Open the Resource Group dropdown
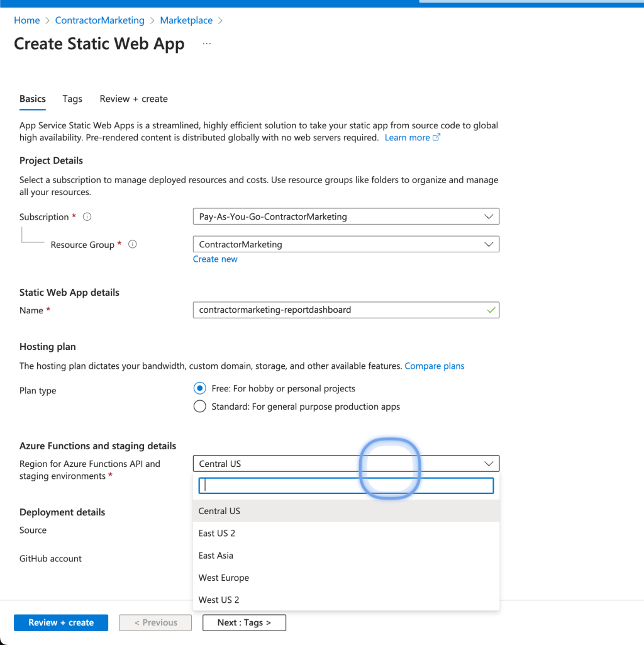Viewport: 644px width, 645px height. tap(346, 244)
